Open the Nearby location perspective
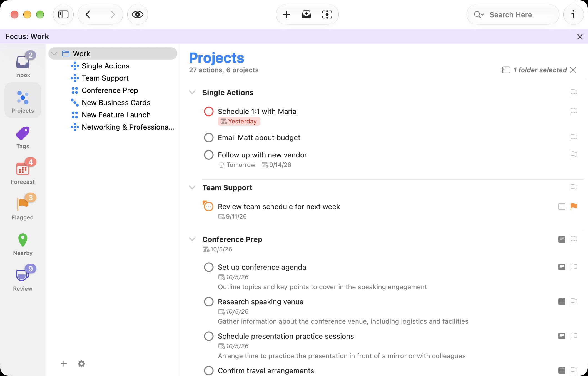Viewport: 588px width, 376px height. (23, 244)
